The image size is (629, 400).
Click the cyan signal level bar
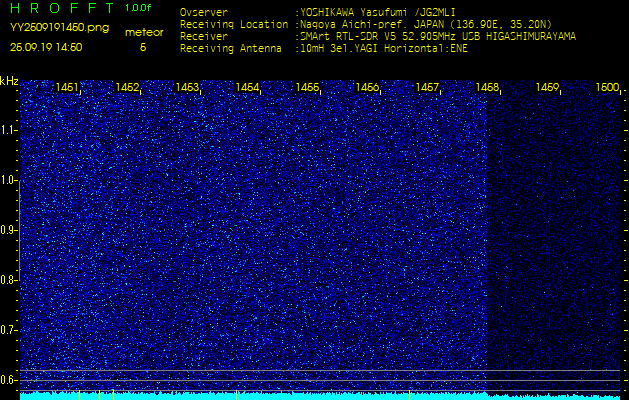pyautogui.click(x=400, y=396)
